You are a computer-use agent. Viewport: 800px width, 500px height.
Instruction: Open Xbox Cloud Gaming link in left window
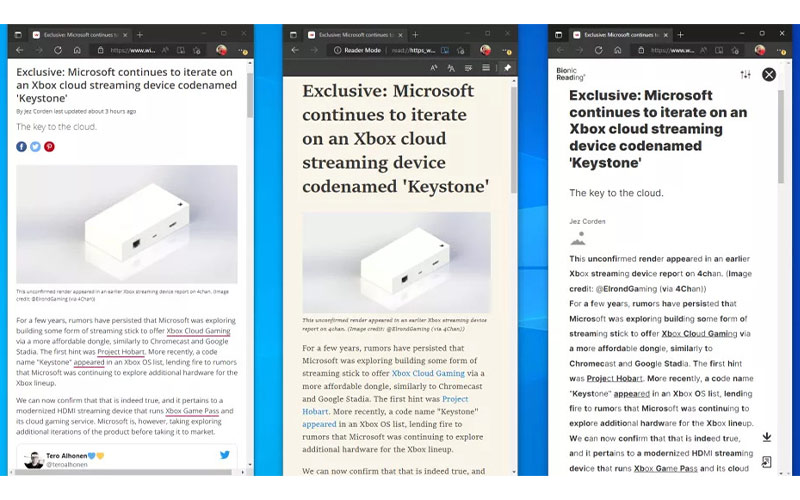coord(198,331)
